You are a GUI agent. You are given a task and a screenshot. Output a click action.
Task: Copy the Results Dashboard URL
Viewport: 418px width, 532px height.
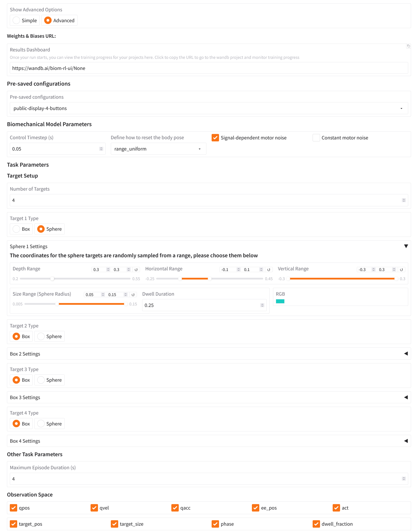(408, 46)
